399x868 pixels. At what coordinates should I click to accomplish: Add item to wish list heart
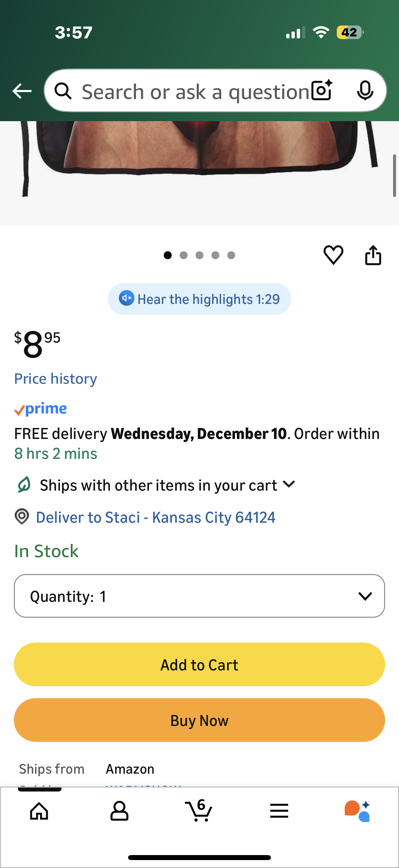333,255
